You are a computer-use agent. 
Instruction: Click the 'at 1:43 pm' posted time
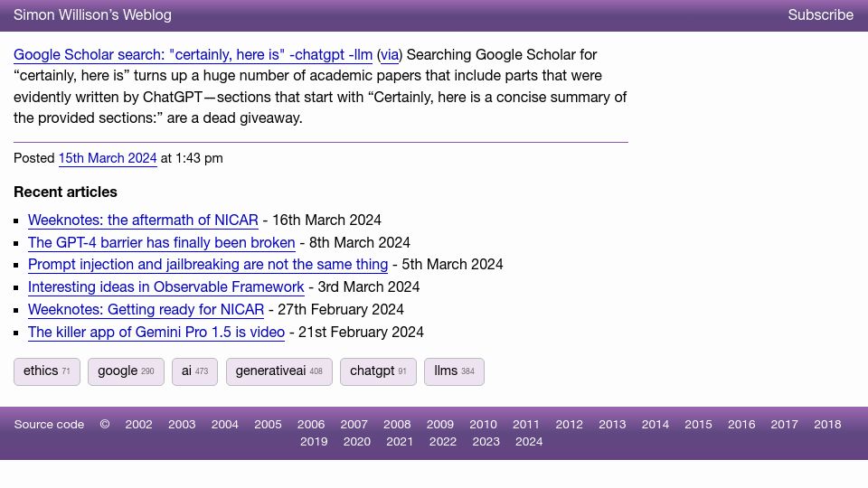coord(192,158)
